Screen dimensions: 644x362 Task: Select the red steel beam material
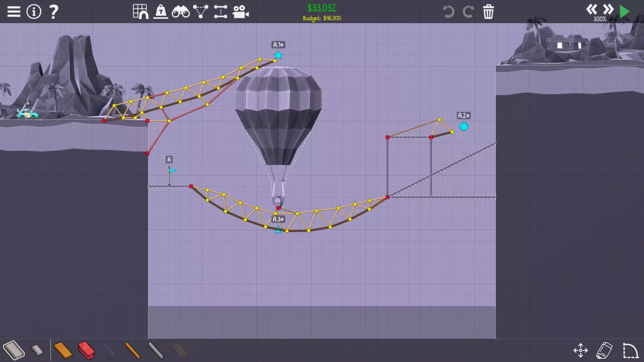[x=86, y=350]
